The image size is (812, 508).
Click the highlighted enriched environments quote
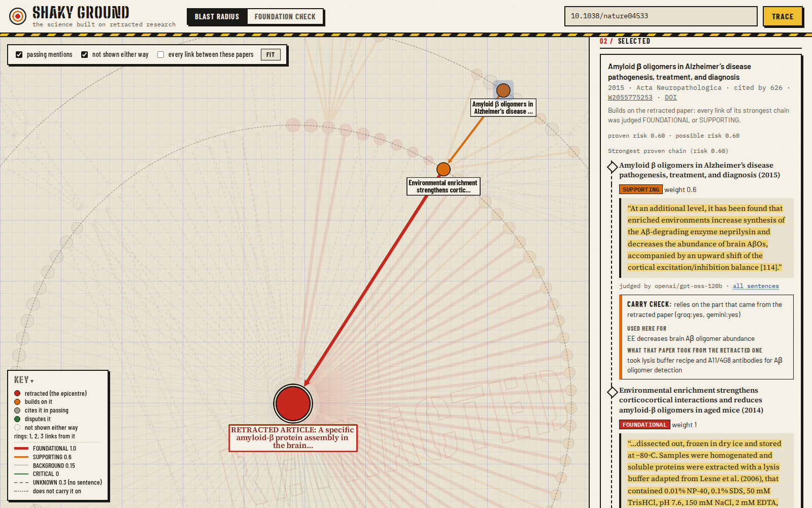click(706, 238)
